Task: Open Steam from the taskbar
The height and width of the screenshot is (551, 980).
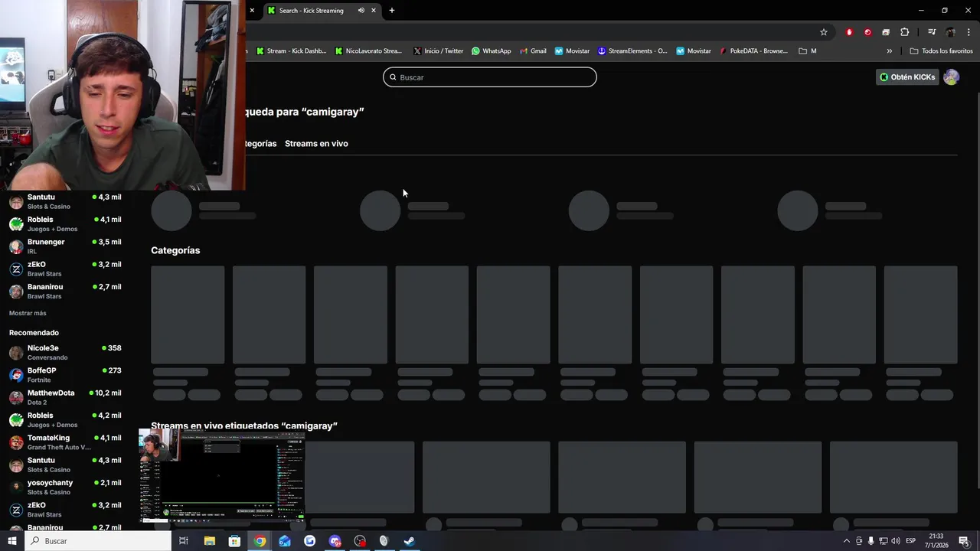Action: point(410,541)
